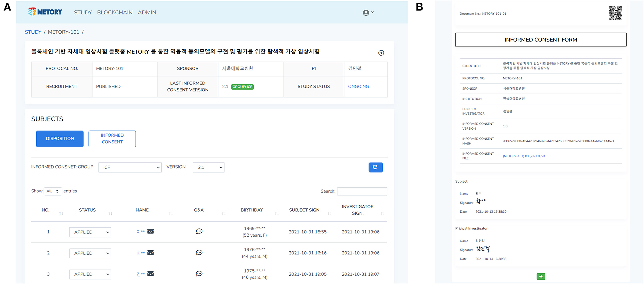The image size is (644, 284).
Task: Open status dropdown APPLIED in row 1
Action: click(90, 232)
